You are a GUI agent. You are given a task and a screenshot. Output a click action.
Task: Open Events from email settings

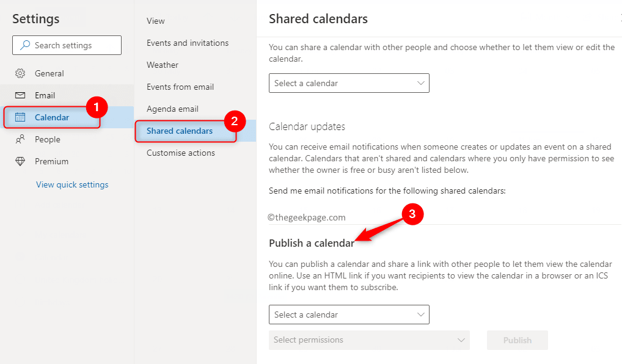pos(180,87)
